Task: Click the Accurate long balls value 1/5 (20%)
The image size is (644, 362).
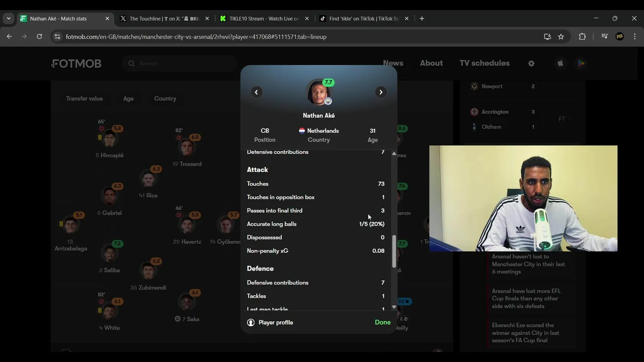Action: point(372,224)
